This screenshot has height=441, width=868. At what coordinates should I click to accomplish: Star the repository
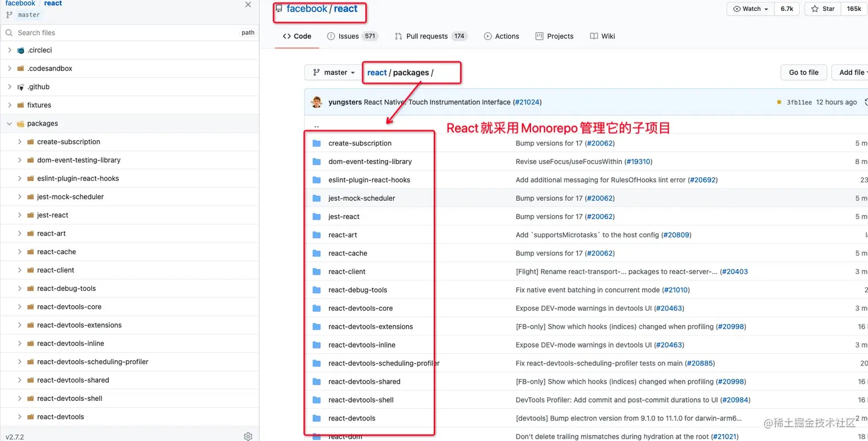coord(823,9)
